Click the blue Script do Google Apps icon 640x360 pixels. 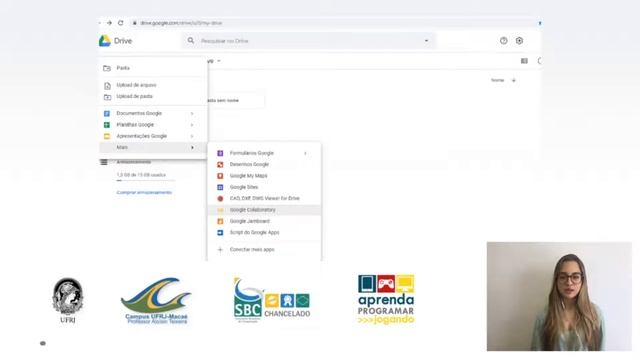pos(220,233)
